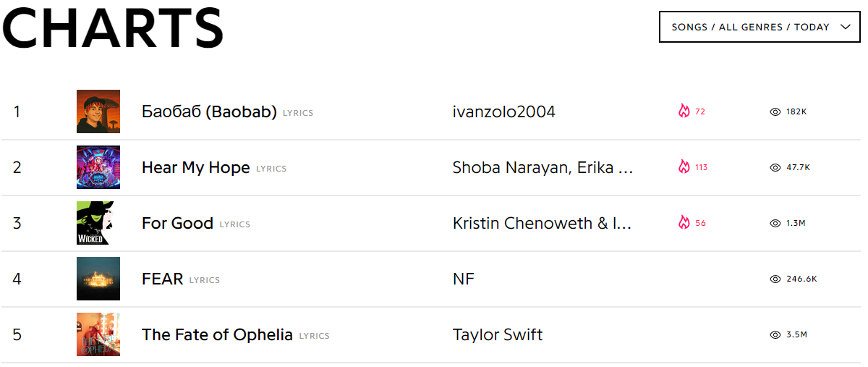Screen dimensions: 868x367
Task: Click the flame icon beside 113
Action: click(x=684, y=167)
